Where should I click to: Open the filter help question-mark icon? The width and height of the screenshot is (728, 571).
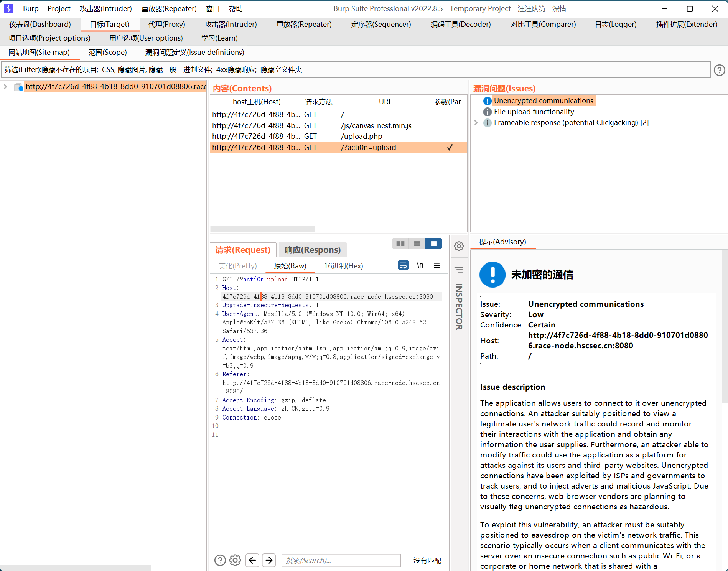pos(719,70)
